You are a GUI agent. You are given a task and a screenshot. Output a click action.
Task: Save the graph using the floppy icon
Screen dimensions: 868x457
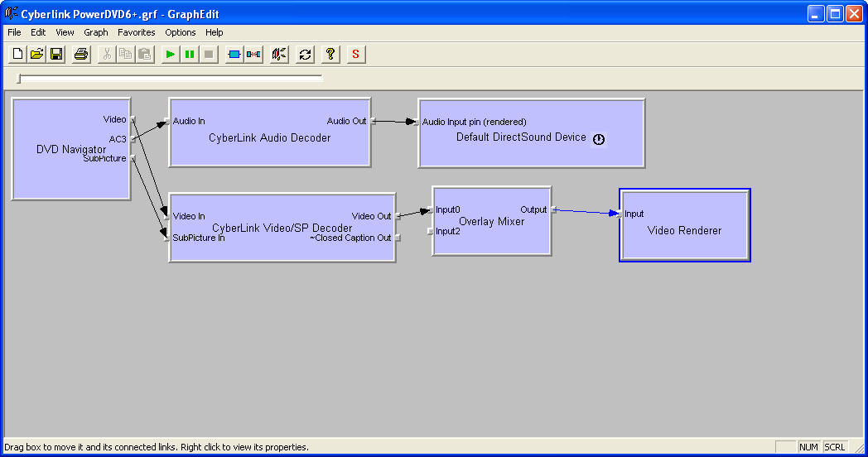[x=56, y=54]
